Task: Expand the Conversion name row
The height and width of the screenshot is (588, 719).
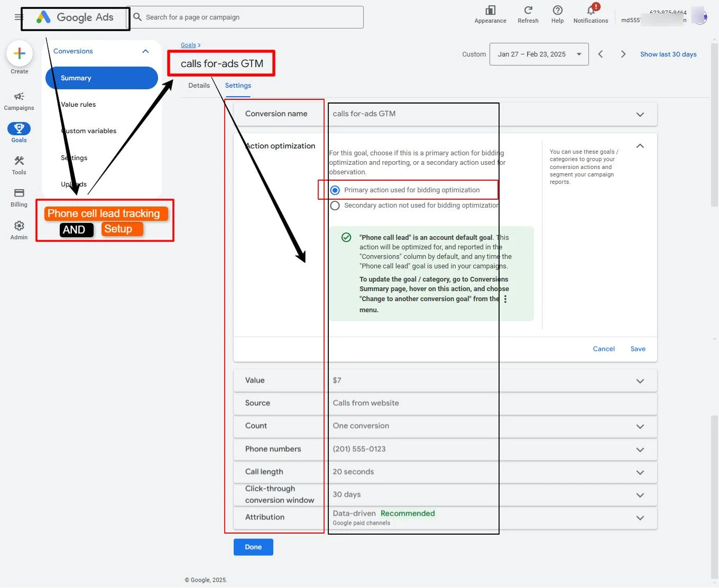Action: (x=640, y=114)
